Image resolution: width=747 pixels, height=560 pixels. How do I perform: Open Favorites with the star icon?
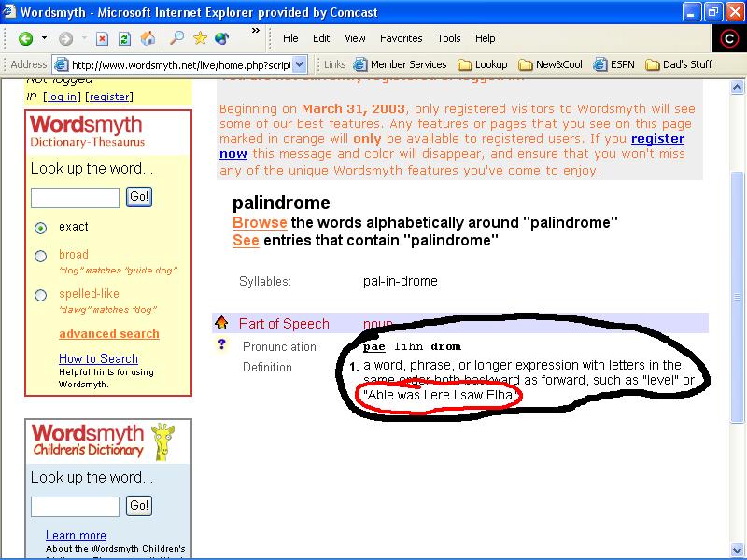click(200, 38)
